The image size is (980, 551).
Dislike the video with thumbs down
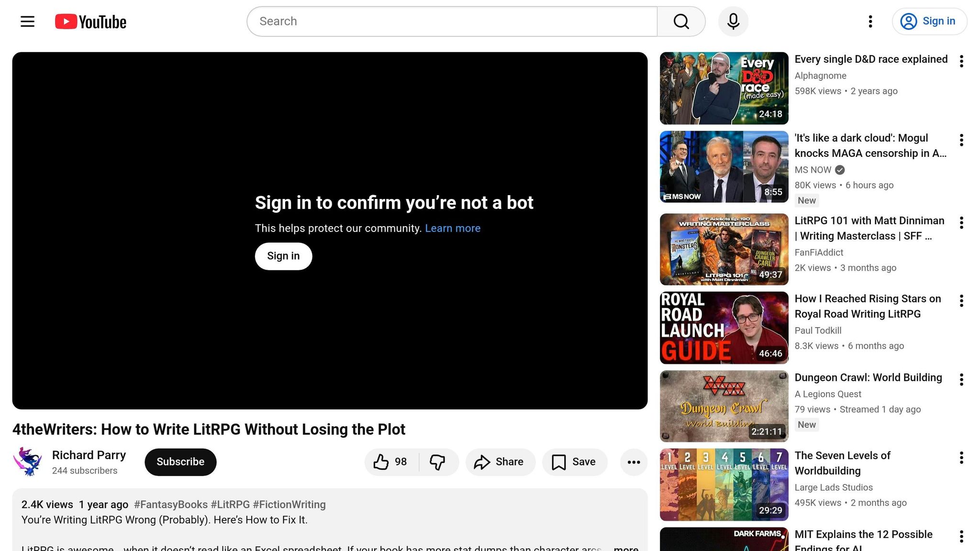438,462
